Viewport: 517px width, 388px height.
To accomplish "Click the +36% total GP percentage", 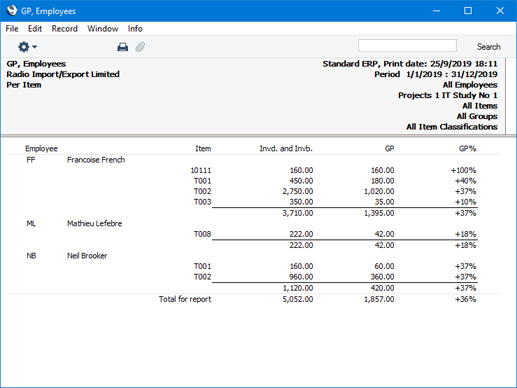I will pyautogui.click(x=465, y=299).
